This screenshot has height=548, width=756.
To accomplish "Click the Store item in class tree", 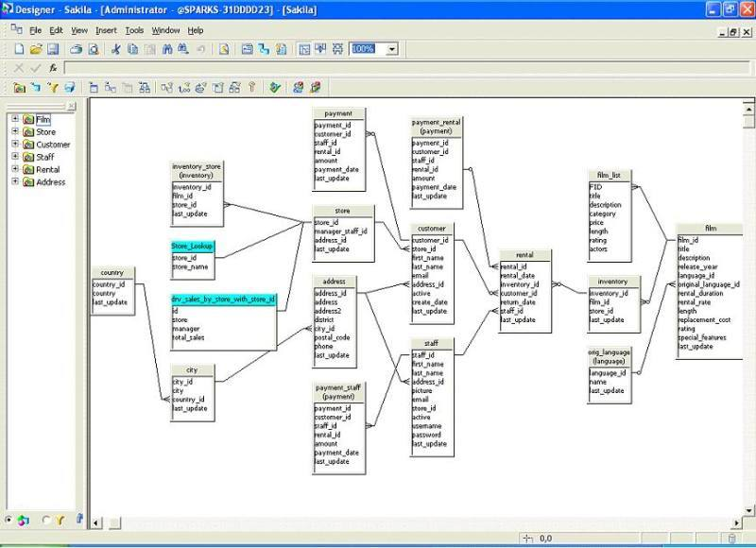I will tap(45, 132).
